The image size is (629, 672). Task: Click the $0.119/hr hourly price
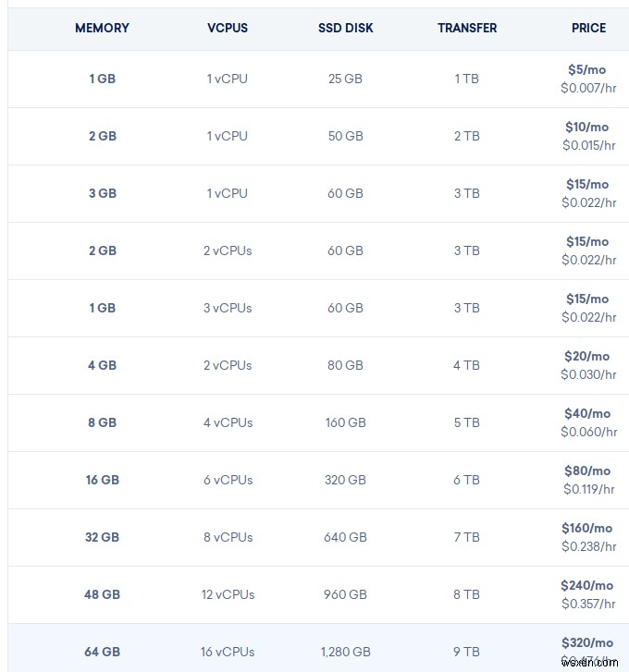pyautogui.click(x=588, y=489)
